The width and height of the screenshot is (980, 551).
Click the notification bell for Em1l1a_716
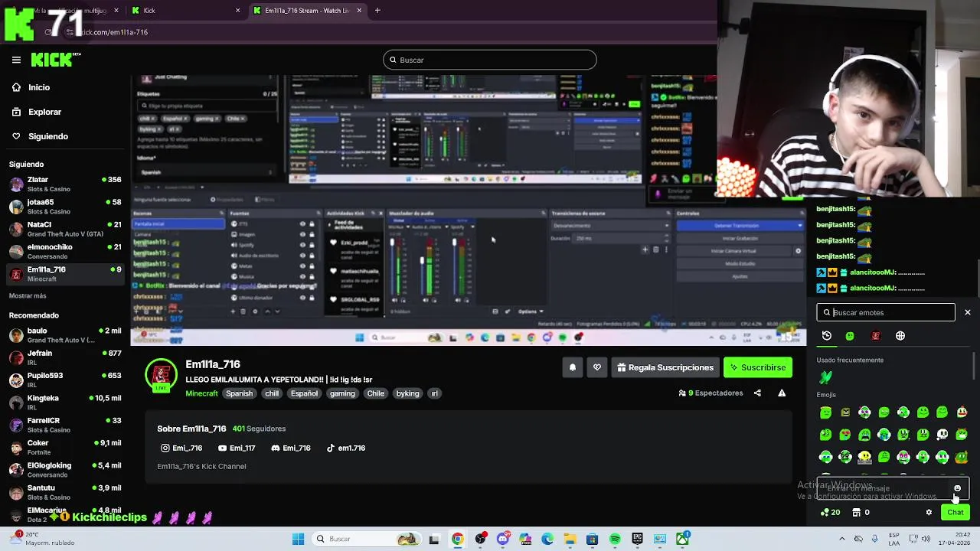point(572,367)
